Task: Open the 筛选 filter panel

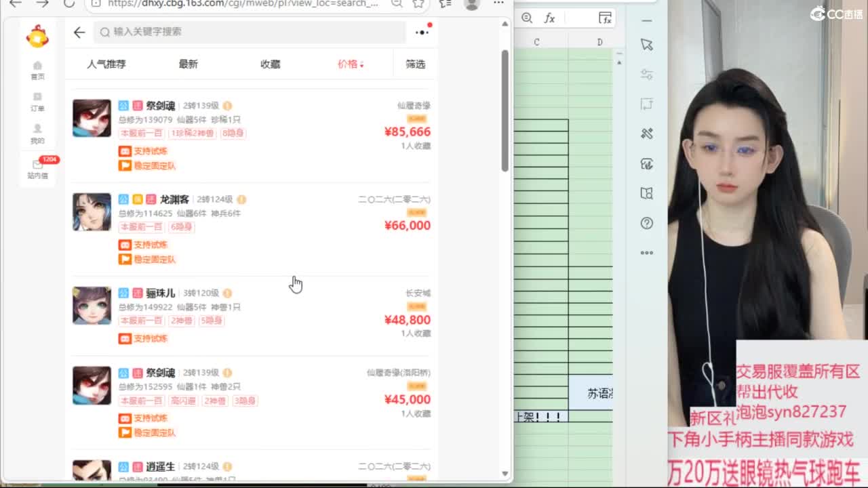Action: (x=415, y=64)
